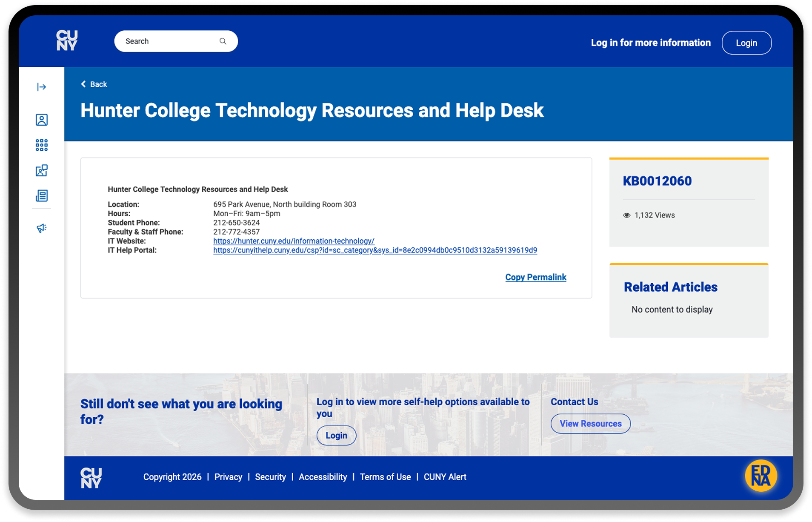Click the Faculty & Staff number 212-772-4357
This screenshot has height=522, width=812.
click(236, 232)
